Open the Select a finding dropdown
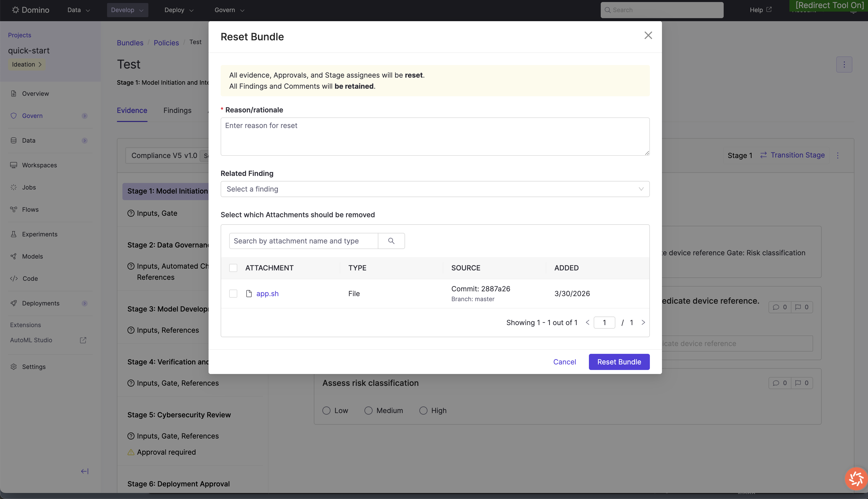Image resolution: width=868 pixels, height=499 pixels. (435, 189)
